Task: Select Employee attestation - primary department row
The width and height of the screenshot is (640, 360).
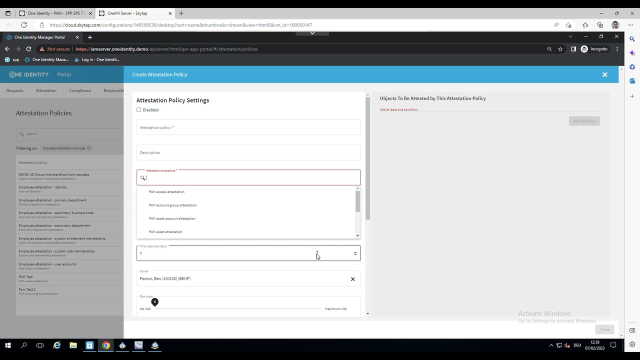Action: tap(70, 202)
